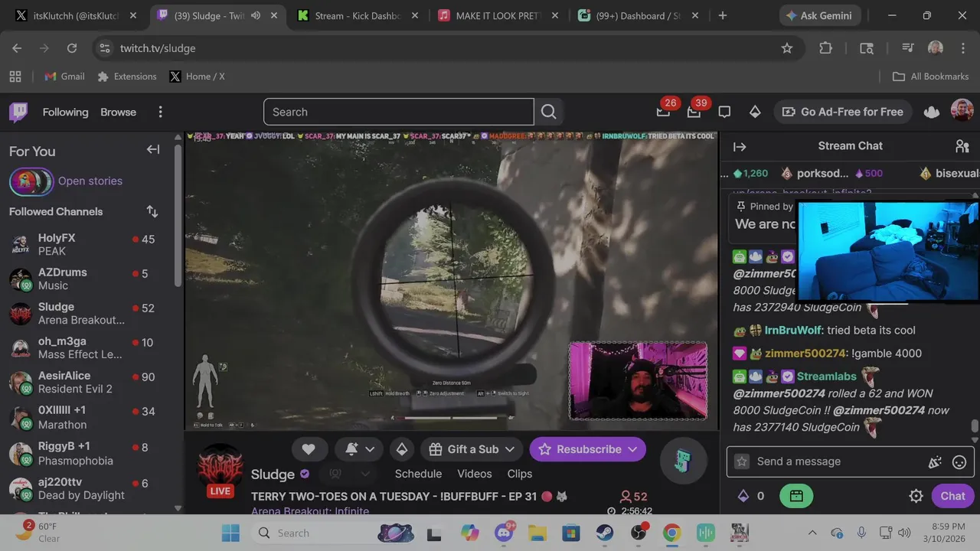This screenshot has height=551, width=980.
Task: Click the chat scrollbar thumb
Action: click(x=975, y=426)
